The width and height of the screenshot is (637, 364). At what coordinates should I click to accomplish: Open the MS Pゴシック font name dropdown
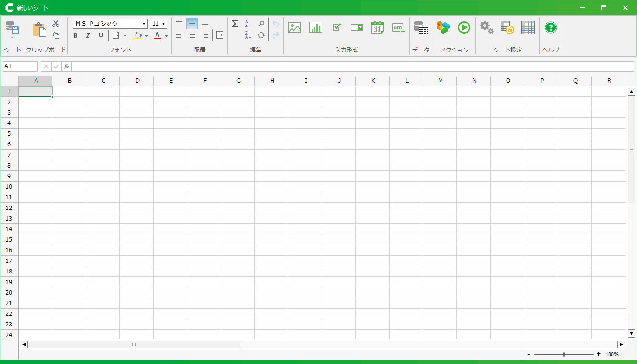(144, 24)
